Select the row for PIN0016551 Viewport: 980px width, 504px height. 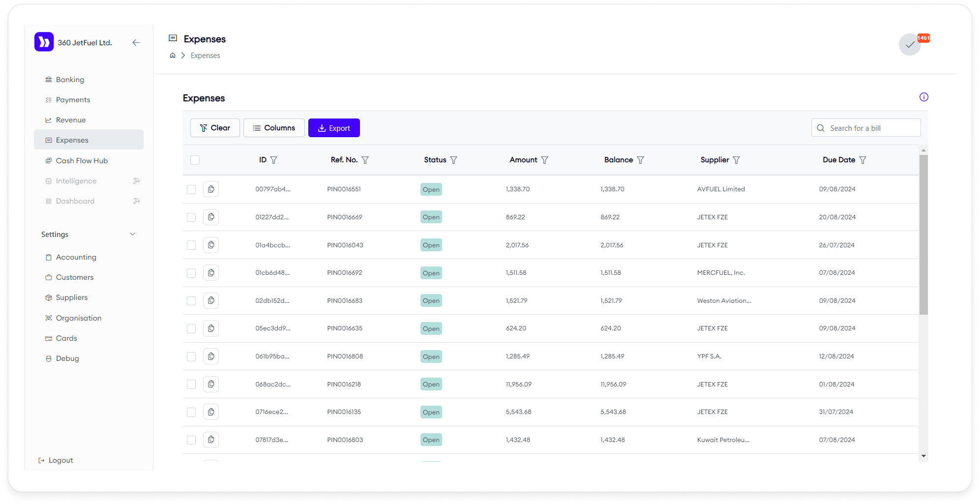[x=191, y=189]
